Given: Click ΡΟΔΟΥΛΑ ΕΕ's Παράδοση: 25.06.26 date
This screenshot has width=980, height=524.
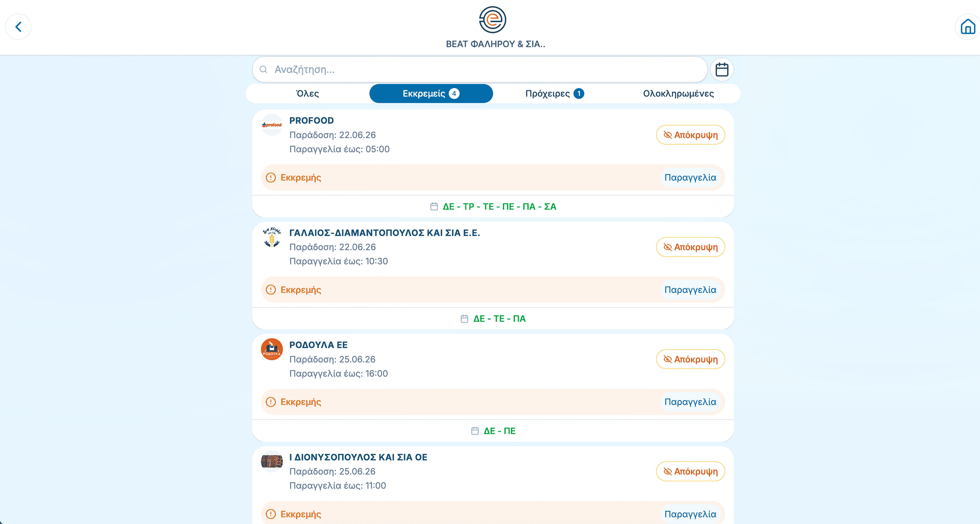Looking at the screenshot, I should (x=333, y=360).
